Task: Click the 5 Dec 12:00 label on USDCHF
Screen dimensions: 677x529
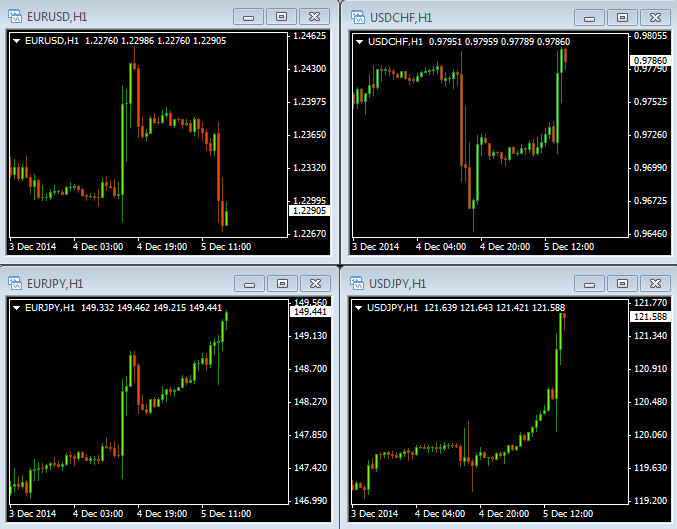Action: click(569, 247)
